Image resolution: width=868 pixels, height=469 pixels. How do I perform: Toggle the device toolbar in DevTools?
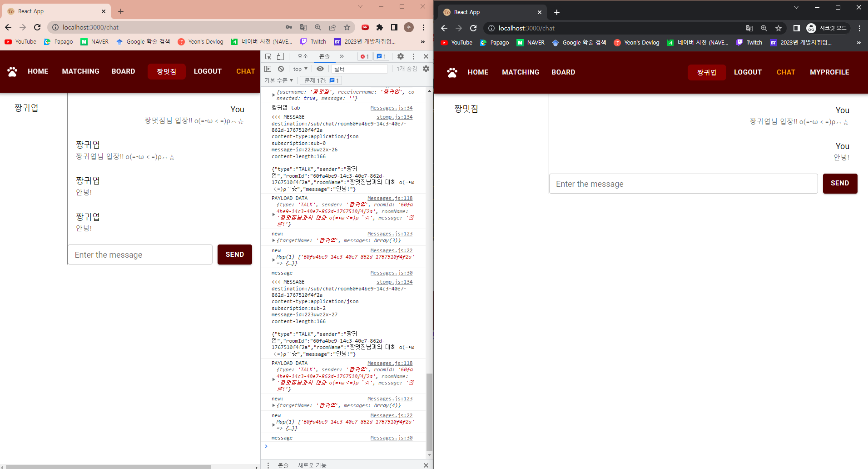(x=281, y=56)
